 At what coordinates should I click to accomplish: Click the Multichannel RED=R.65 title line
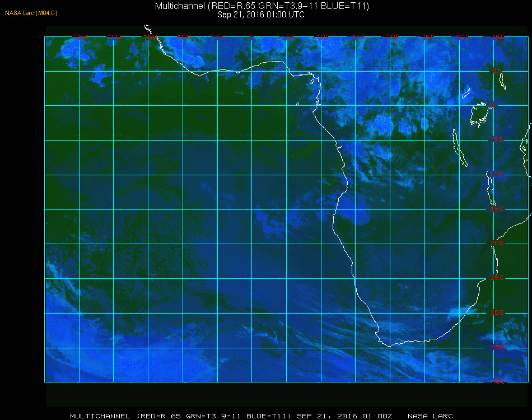pyautogui.click(x=262, y=6)
